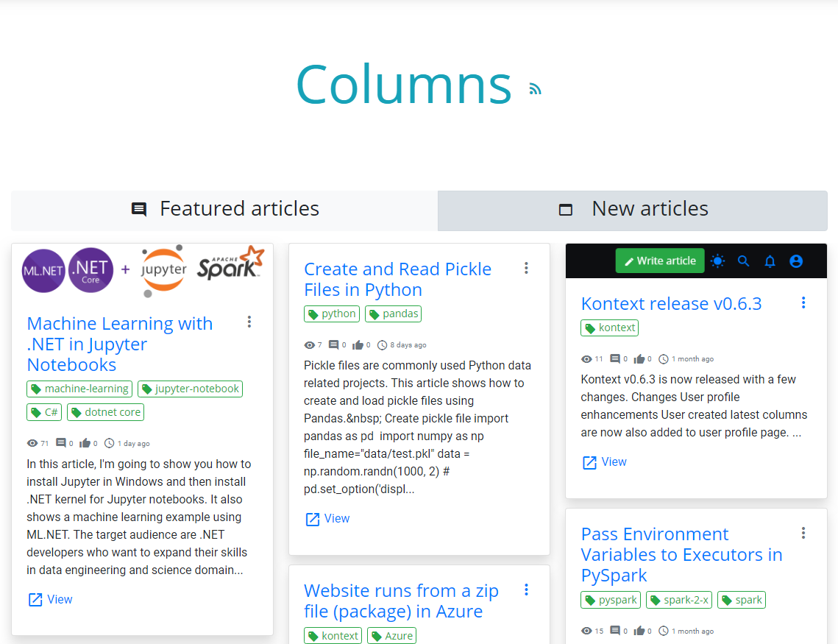Click the Write article button in thumbnail
838x644 pixels.
pyautogui.click(x=659, y=261)
